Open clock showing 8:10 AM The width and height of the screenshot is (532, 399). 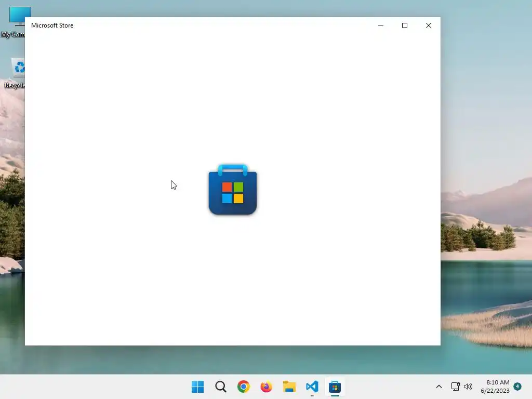[x=495, y=387]
